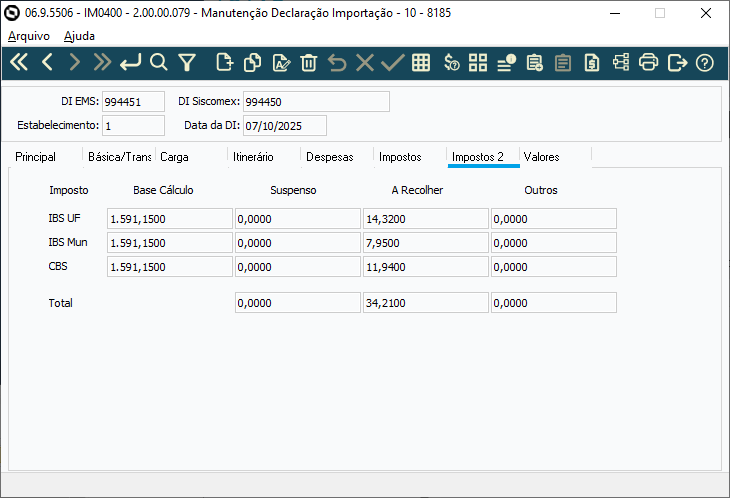
Task: Create a new record with the new document icon
Action: pyautogui.click(x=225, y=62)
